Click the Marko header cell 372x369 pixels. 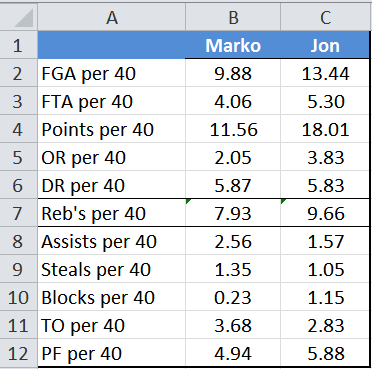click(x=233, y=45)
